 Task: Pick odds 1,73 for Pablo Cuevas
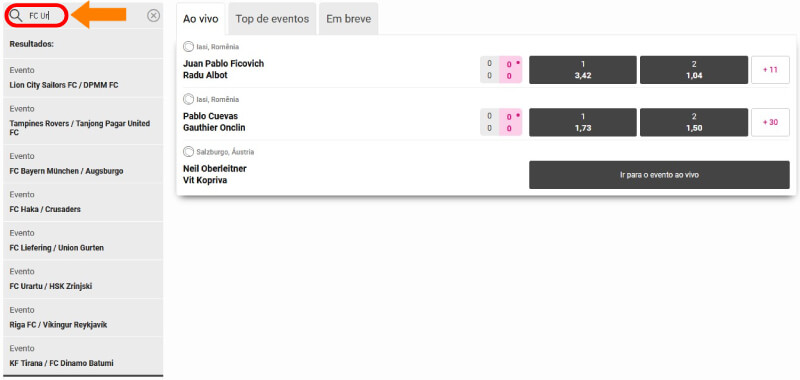583,122
